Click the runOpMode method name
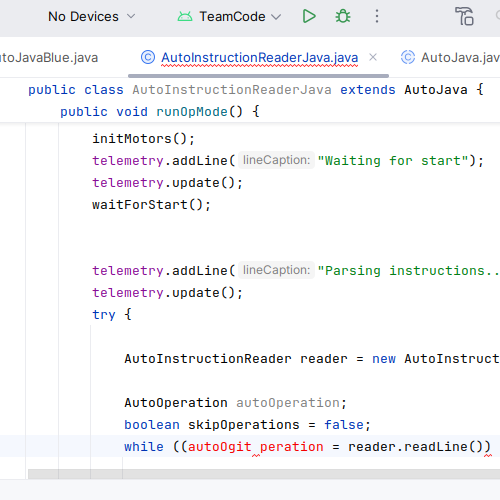The height and width of the screenshot is (500, 500). coord(192,112)
